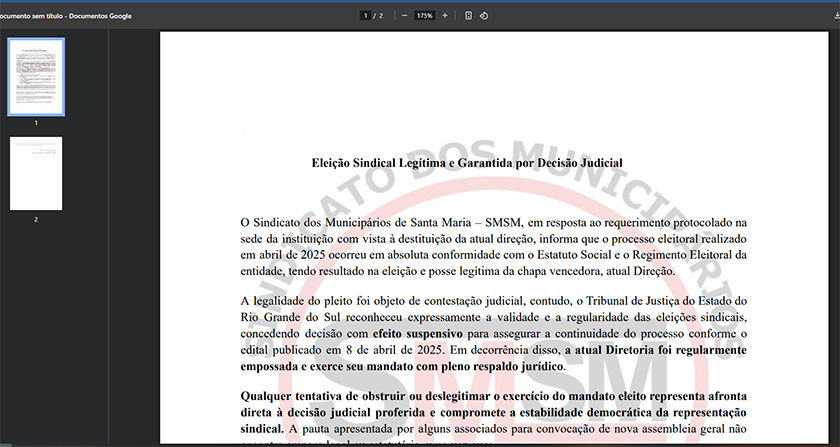This screenshot has height=447, width=840.
Task: Click the label '2' under the second thumbnail
Action: (36, 219)
